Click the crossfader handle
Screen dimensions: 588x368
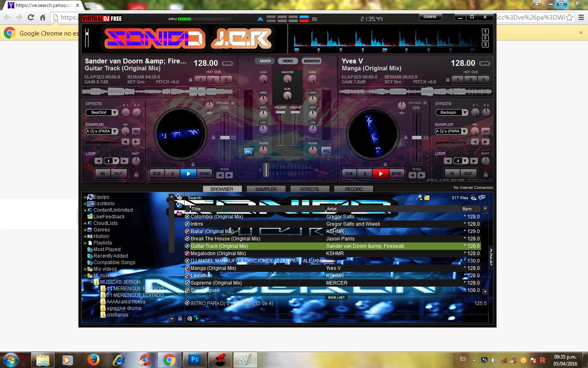[x=266, y=169]
